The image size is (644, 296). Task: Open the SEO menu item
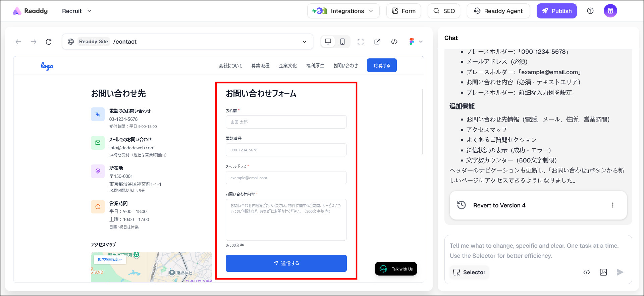[444, 11]
